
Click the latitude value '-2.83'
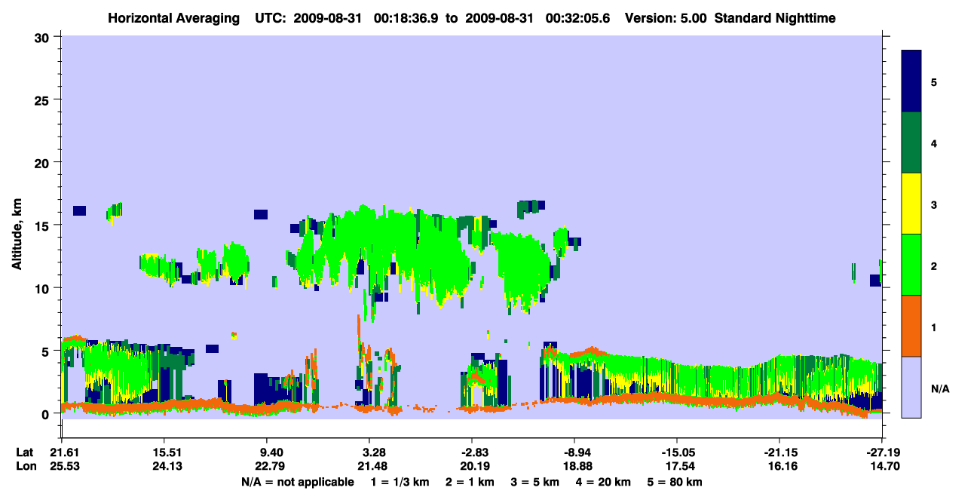pyautogui.click(x=471, y=452)
